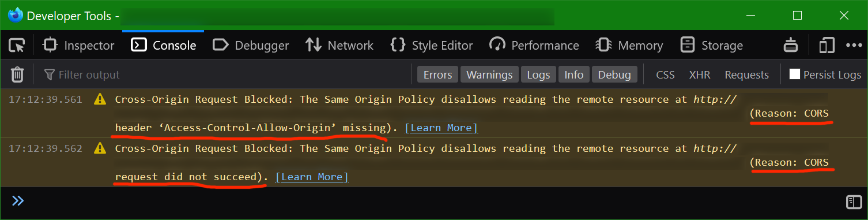Close the Developer Tools window
868x220 pixels.
tap(844, 16)
